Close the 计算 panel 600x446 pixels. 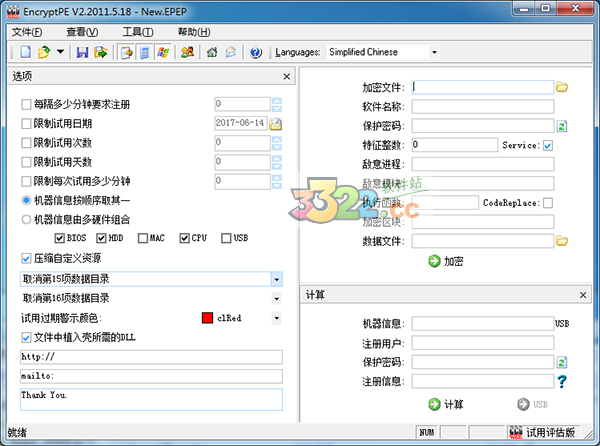pos(583,295)
